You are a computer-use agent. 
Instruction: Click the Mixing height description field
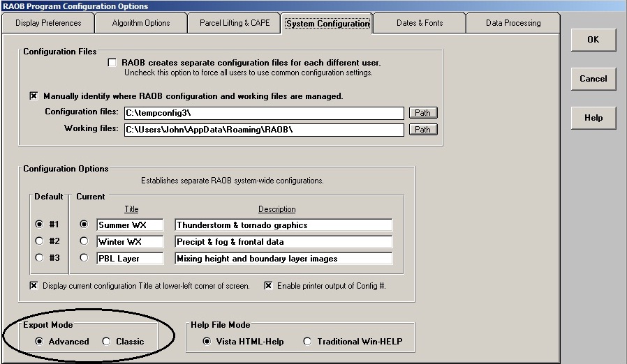(x=283, y=259)
